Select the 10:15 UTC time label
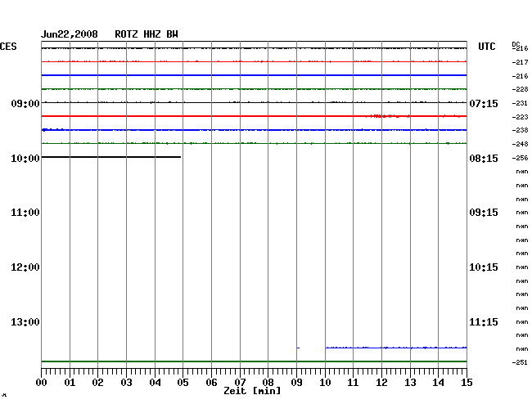532x404 pixels. (x=484, y=267)
